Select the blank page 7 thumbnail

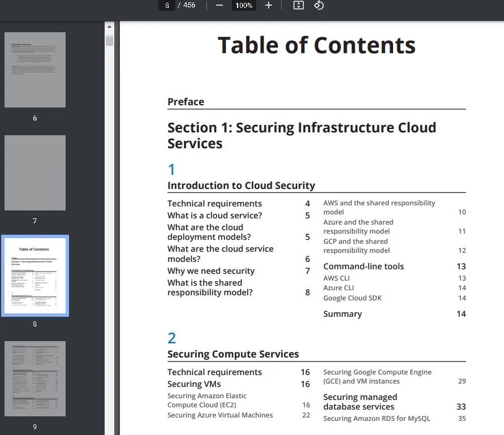[x=35, y=173]
